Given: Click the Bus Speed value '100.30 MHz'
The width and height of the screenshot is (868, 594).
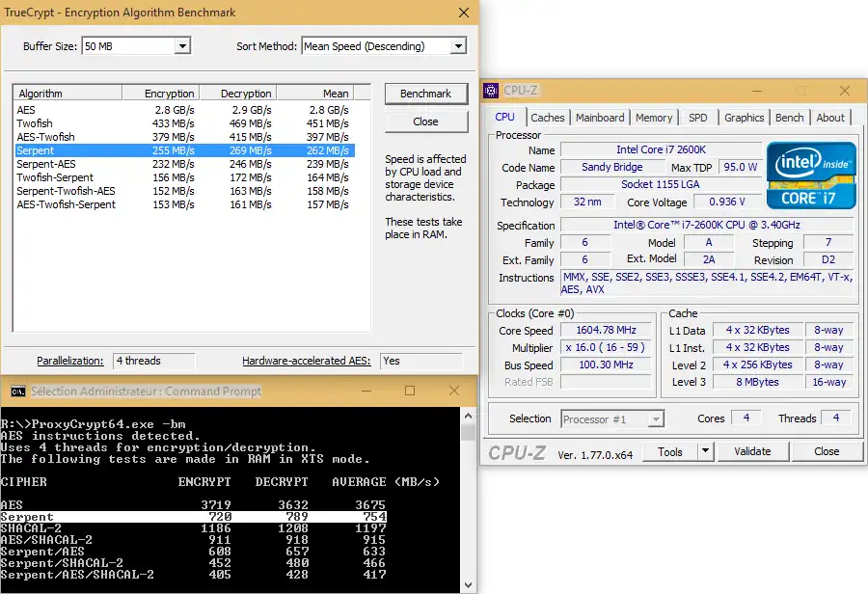Looking at the screenshot, I should (607, 364).
